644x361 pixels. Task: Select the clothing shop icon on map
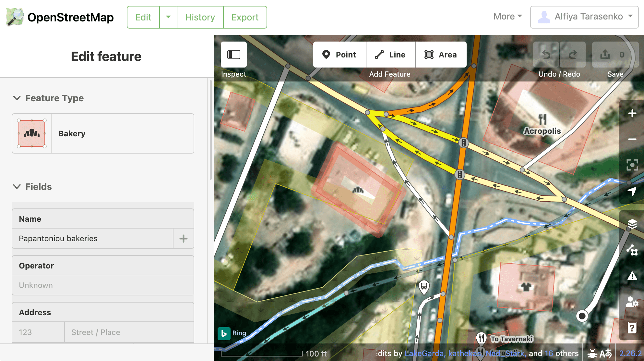526,286
